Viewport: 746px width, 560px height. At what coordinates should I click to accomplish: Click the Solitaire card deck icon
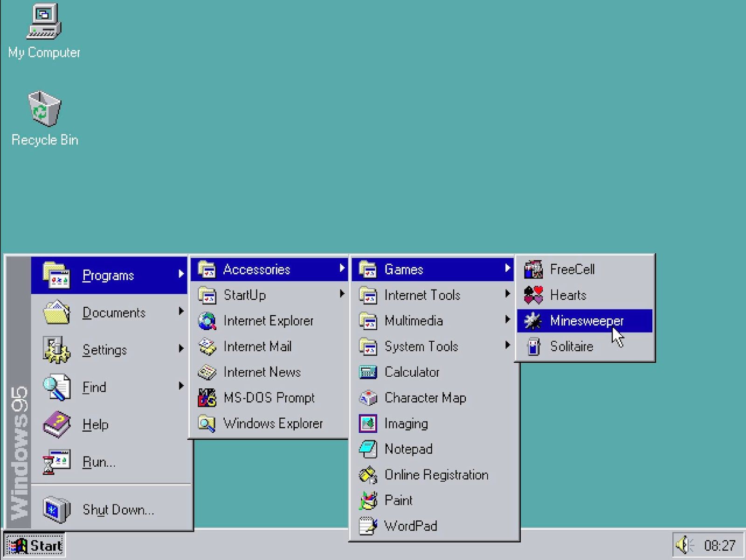pos(533,346)
